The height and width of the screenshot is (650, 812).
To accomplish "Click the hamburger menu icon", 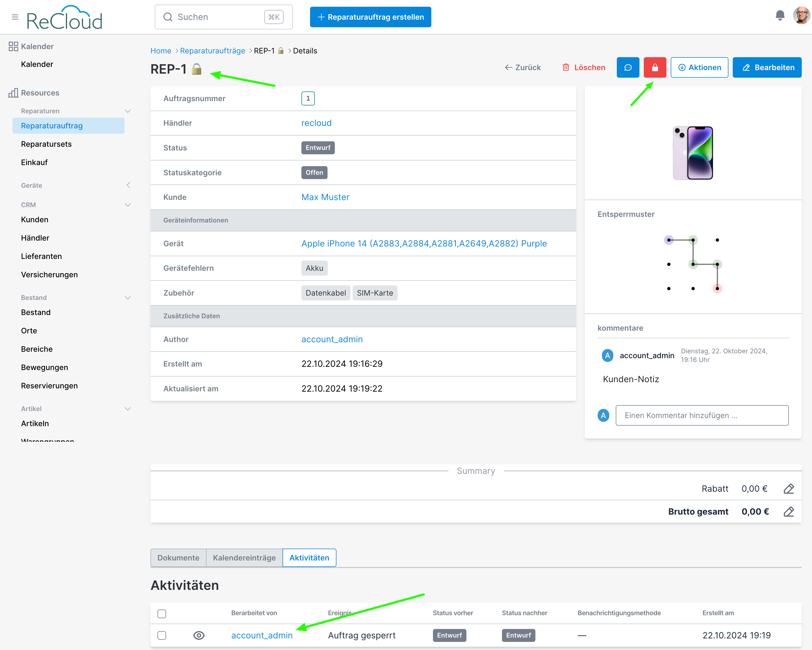I will [x=15, y=17].
